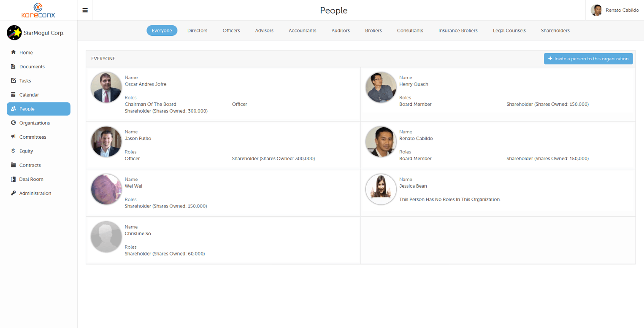Open Home via the house icon
Image resolution: width=644 pixels, height=328 pixels.
click(x=14, y=53)
